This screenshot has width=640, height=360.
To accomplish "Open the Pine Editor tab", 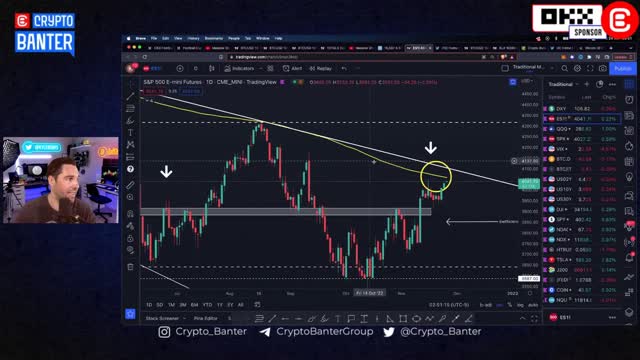I will (205, 318).
